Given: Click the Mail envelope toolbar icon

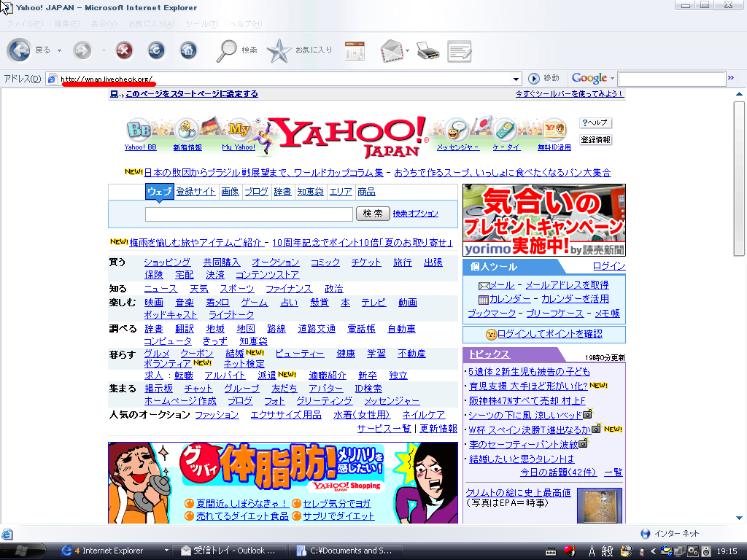Looking at the screenshot, I should (x=392, y=50).
